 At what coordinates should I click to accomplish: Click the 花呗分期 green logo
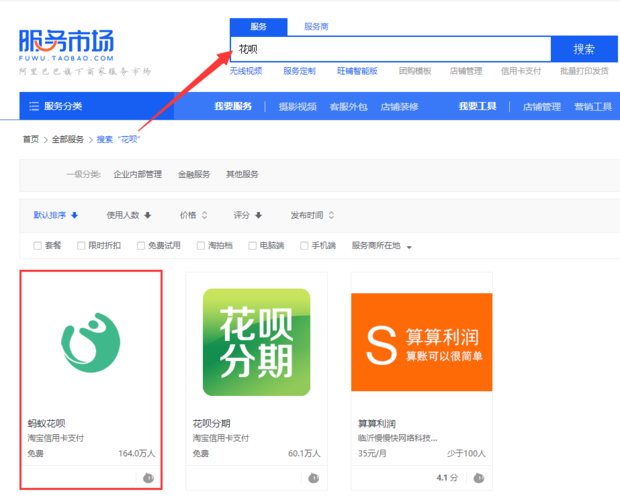pyautogui.click(x=256, y=342)
